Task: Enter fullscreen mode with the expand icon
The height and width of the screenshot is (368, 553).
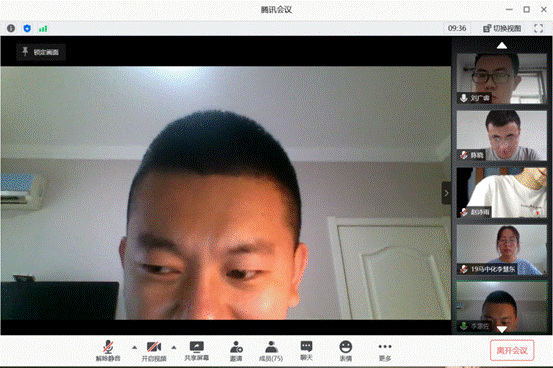Action: click(x=538, y=28)
